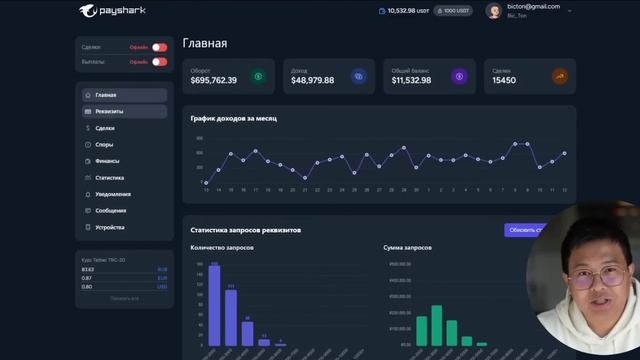
Task: Click the dollar icon beside Сделки
Action: (x=88, y=128)
